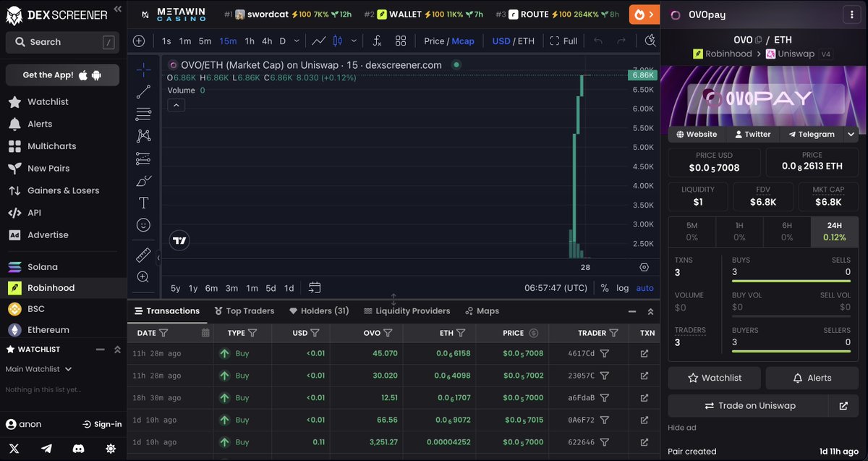Switch to the Holders (31) tab
This screenshot has height=461, width=868.
[x=319, y=311]
